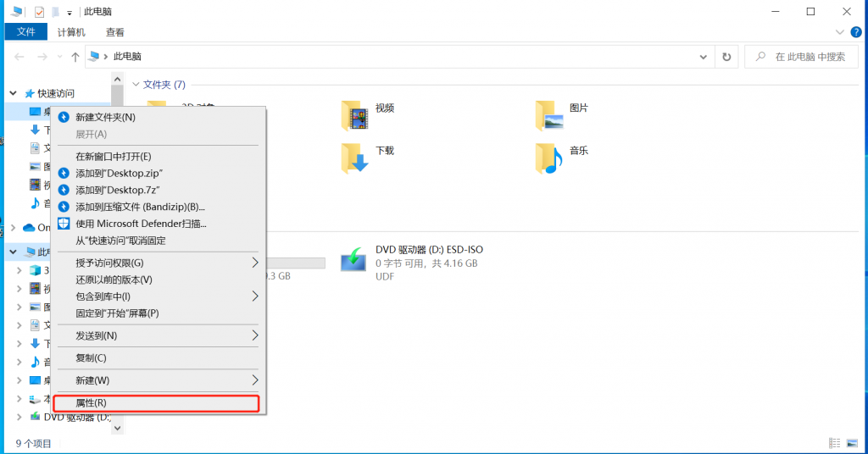Screen dimensions: 868x454
Task: Collapse 此电脑 tree node in sidebar
Action: [14, 252]
